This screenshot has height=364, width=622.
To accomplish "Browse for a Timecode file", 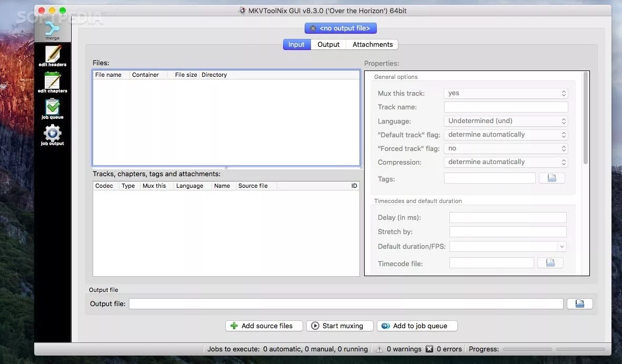I will tap(550, 263).
